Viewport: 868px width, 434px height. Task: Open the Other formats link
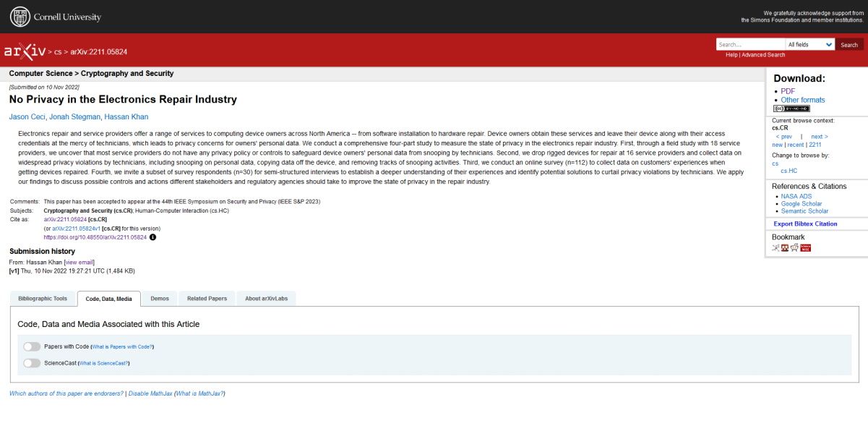[803, 100]
